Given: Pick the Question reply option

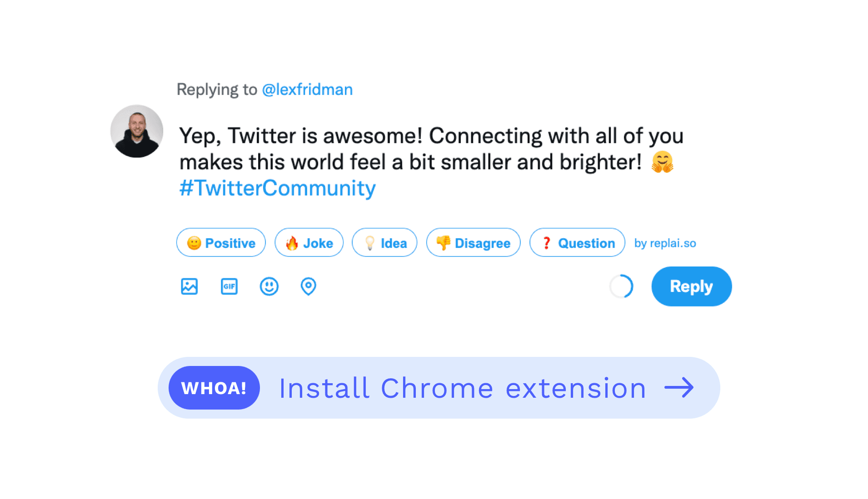Looking at the screenshot, I should [x=577, y=243].
